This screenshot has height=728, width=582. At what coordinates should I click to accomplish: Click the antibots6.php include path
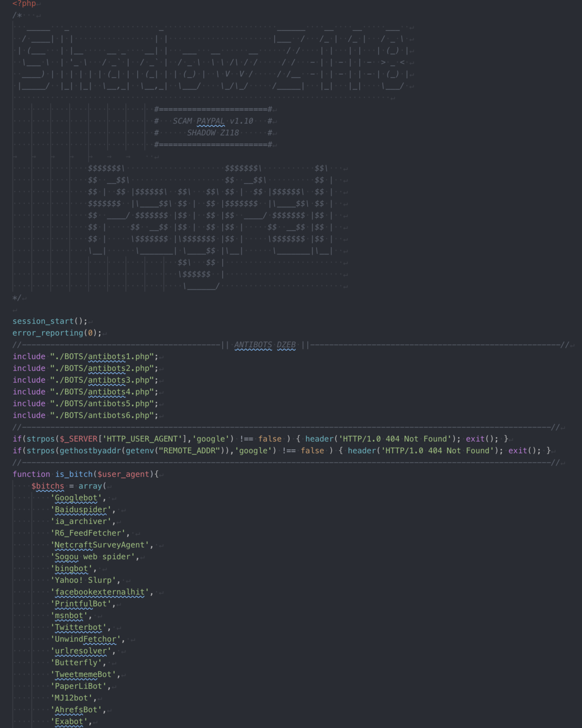103,416
